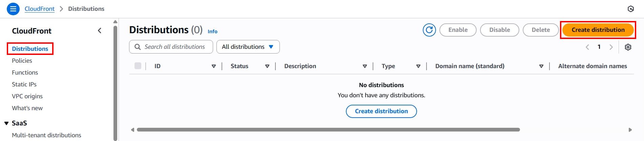Sort by the Status column arrow
Viewport: 644px width, 141px height.
coord(267,66)
